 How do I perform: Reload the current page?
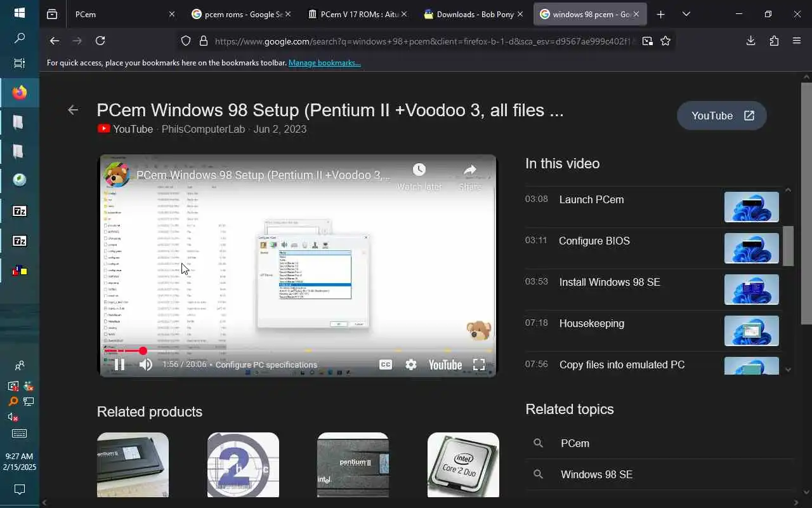pos(100,41)
